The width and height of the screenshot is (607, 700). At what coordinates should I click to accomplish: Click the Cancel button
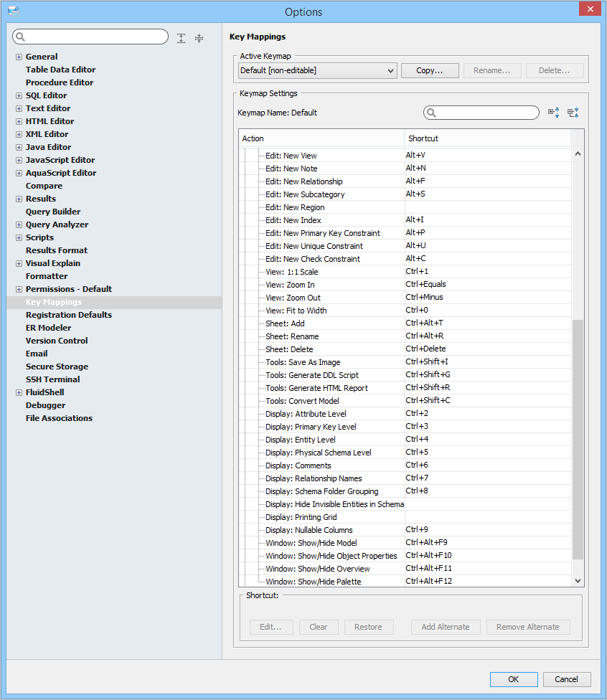pyautogui.click(x=567, y=679)
